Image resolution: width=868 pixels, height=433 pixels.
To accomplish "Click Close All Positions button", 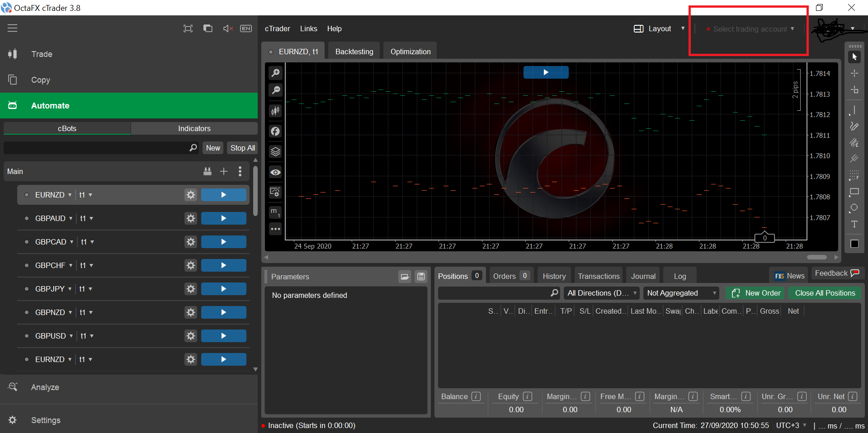I will [825, 293].
